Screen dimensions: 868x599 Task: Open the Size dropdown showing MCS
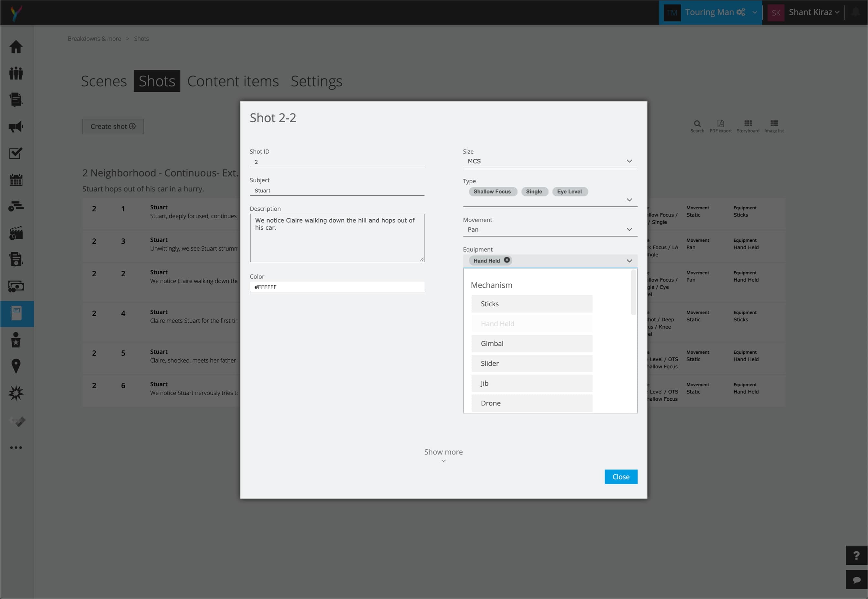550,161
